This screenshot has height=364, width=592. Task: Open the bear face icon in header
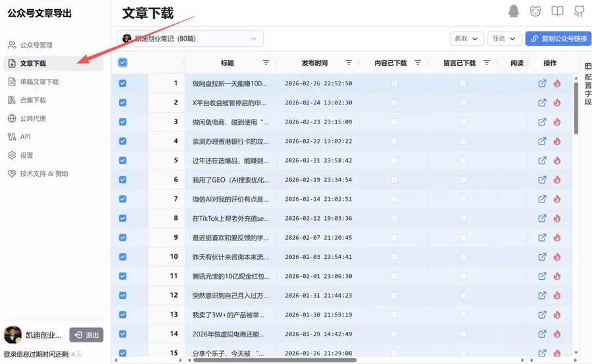point(535,11)
